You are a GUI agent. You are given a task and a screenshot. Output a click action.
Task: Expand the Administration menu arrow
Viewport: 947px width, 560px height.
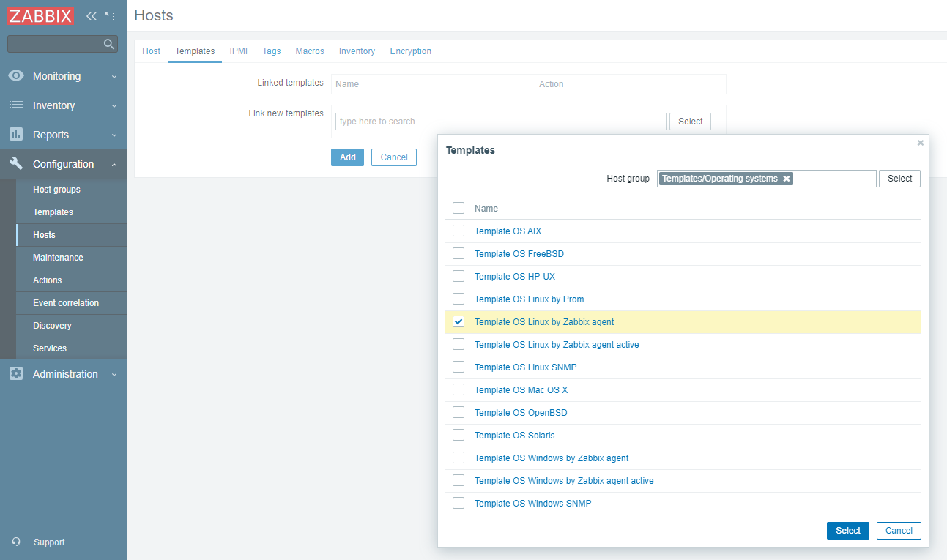pos(114,375)
